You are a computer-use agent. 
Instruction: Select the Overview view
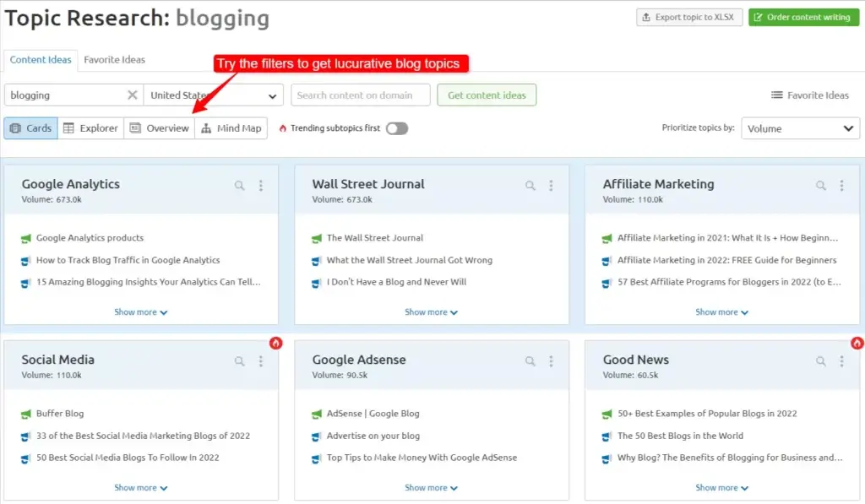coord(160,128)
